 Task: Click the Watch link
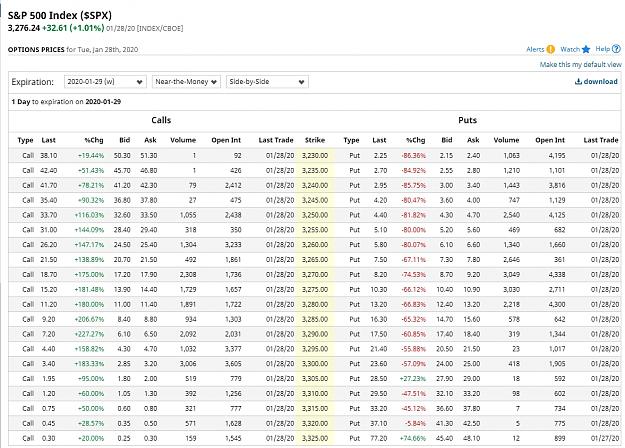(x=570, y=49)
